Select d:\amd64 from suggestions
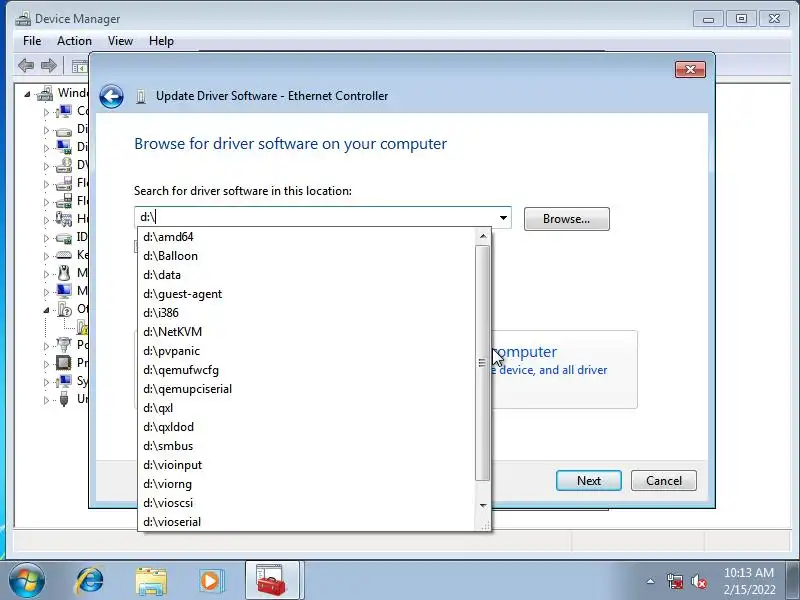This screenshot has width=800, height=600. tap(307, 237)
